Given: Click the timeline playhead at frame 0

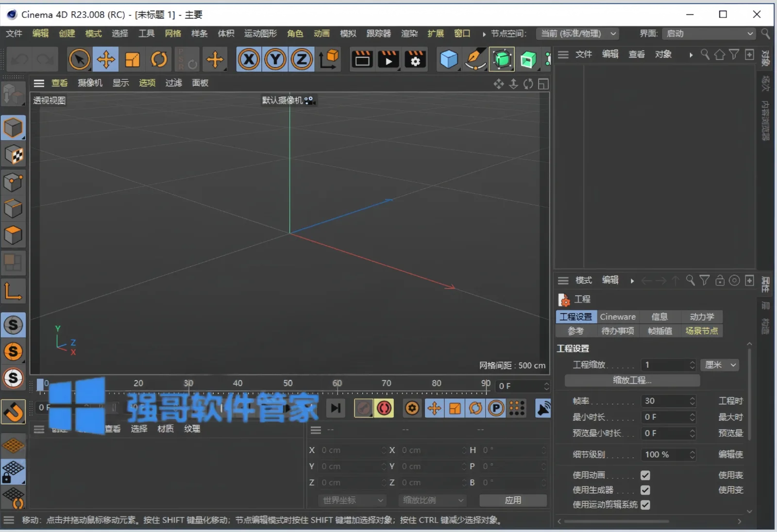Looking at the screenshot, I should point(40,385).
